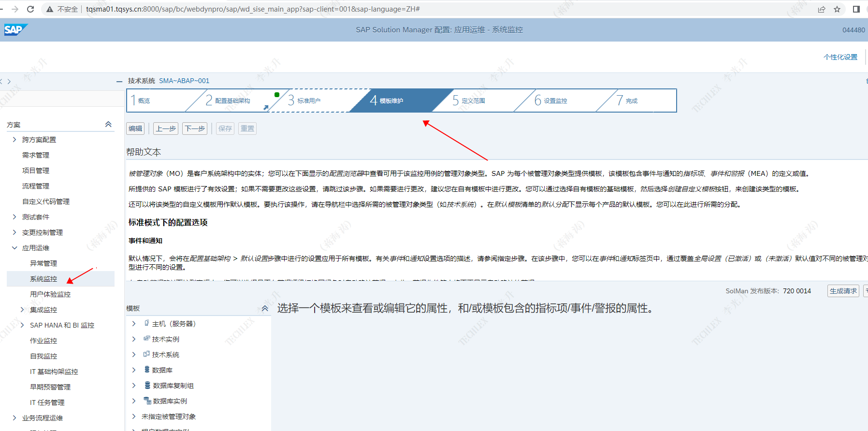Viewport: 868px width, 431px height.
Task: Expand 数据库复制组 template node
Action: click(134, 386)
